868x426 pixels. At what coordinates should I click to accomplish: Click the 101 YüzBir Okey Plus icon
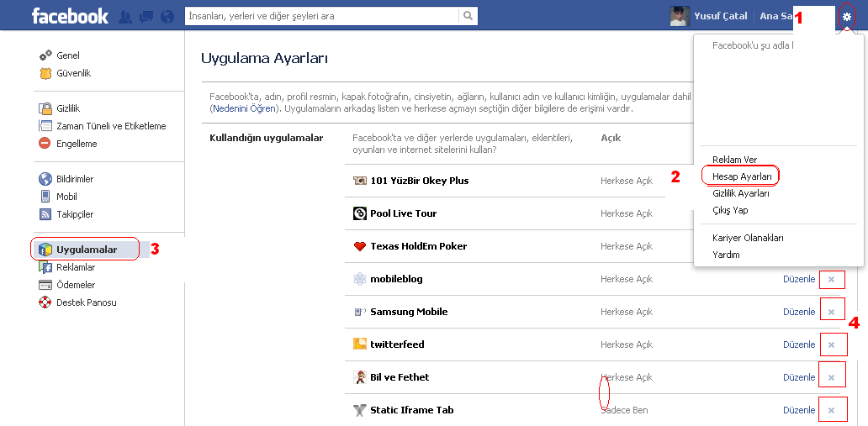point(360,181)
